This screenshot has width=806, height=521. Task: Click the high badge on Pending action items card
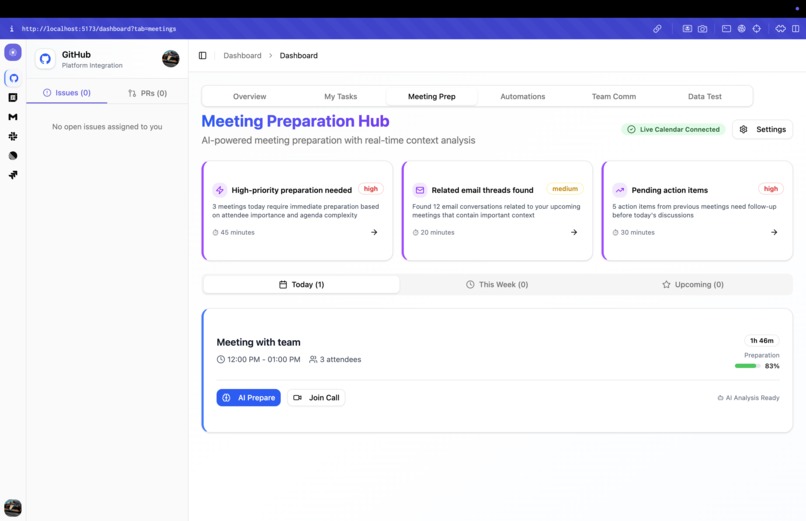tap(771, 189)
